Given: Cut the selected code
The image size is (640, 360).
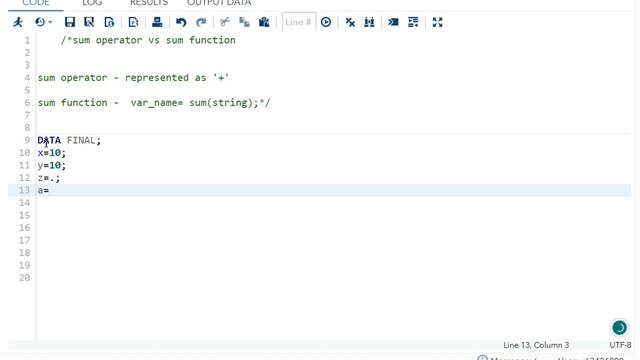Looking at the screenshot, I should pos(224,22).
